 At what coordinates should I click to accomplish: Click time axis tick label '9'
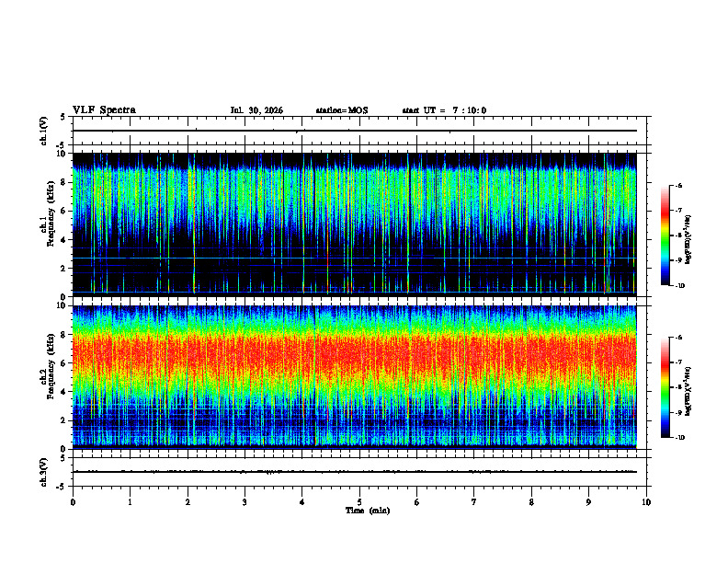(x=588, y=502)
